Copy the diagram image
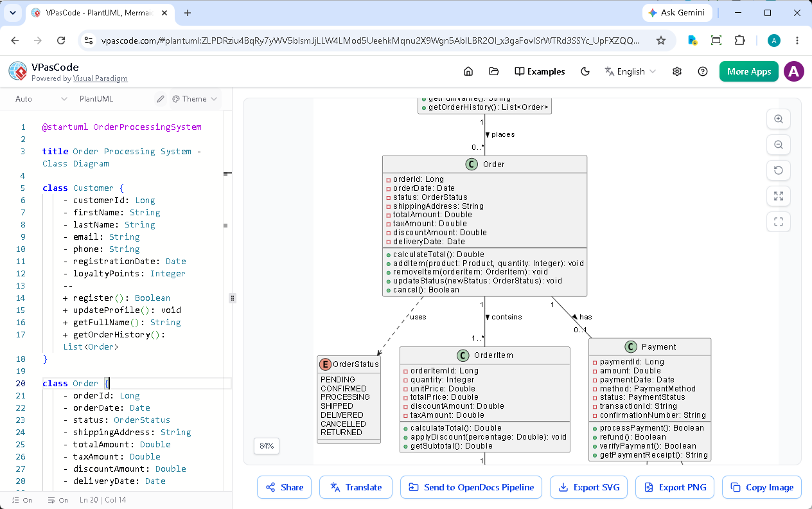The height and width of the screenshot is (509, 812). (762, 487)
